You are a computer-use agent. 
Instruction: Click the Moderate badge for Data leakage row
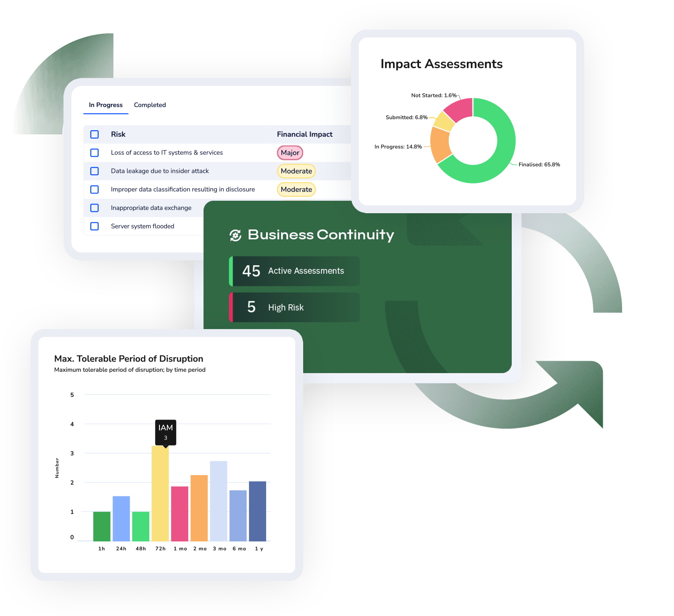pyautogui.click(x=296, y=171)
